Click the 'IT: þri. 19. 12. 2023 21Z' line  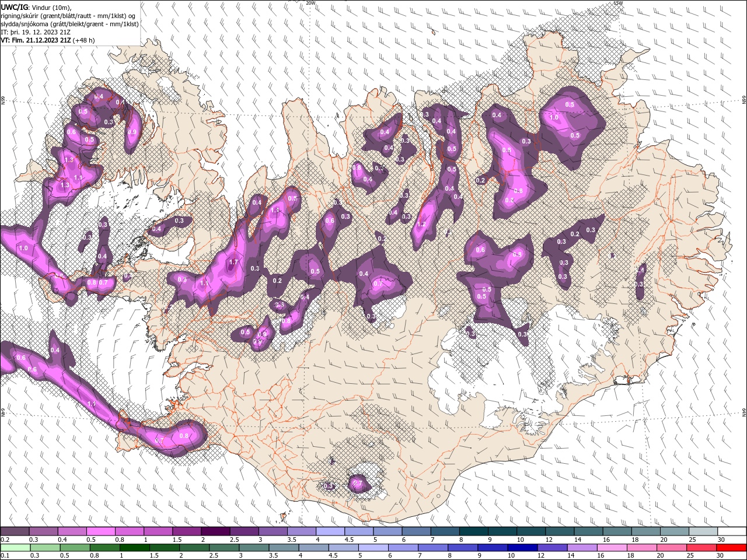click(x=36, y=32)
